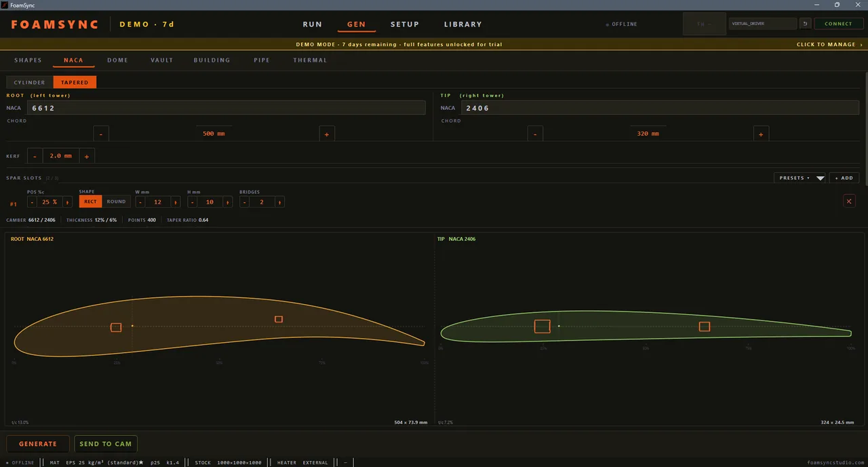Screen dimensions: 868x467
Task: Decrease kerf value with minus button
Action: (x=35, y=156)
